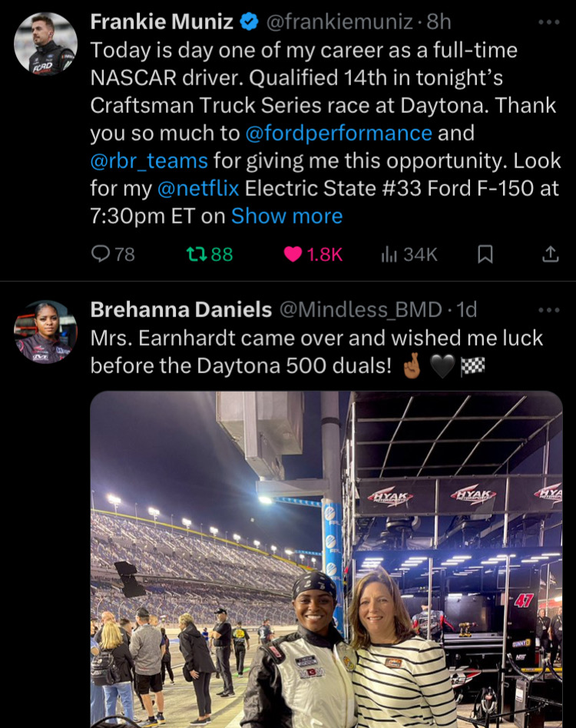Open Brehanna Daniels display name

coord(180,309)
